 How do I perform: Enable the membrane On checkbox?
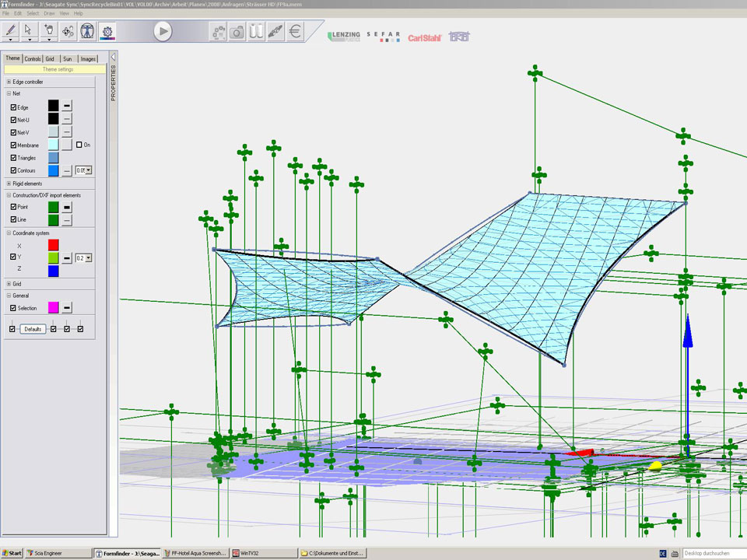click(x=79, y=145)
